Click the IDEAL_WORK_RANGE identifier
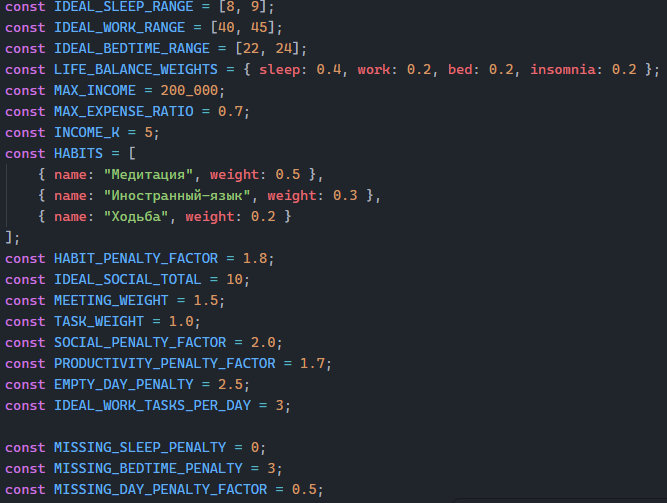This screenshot has height=503, width=667. click(x=119, y=28)
